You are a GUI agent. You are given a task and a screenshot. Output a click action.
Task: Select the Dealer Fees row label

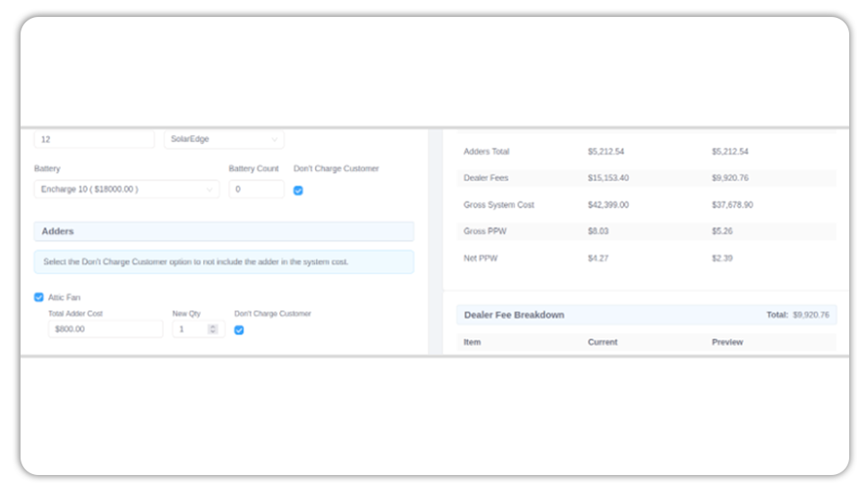pyautogui.click(x=485, y=178)
